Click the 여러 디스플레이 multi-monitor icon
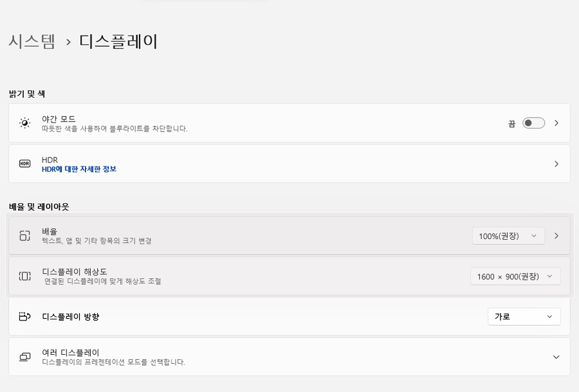 pyautogui.click(x=24, y=357)
